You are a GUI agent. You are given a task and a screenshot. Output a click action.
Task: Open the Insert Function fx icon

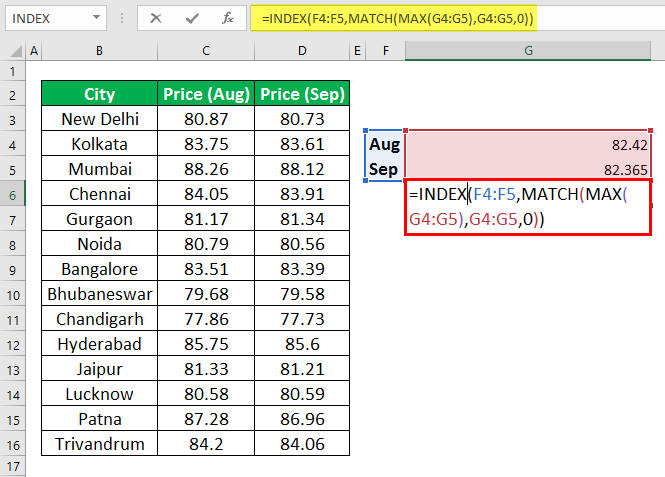[x=228, y=18]
